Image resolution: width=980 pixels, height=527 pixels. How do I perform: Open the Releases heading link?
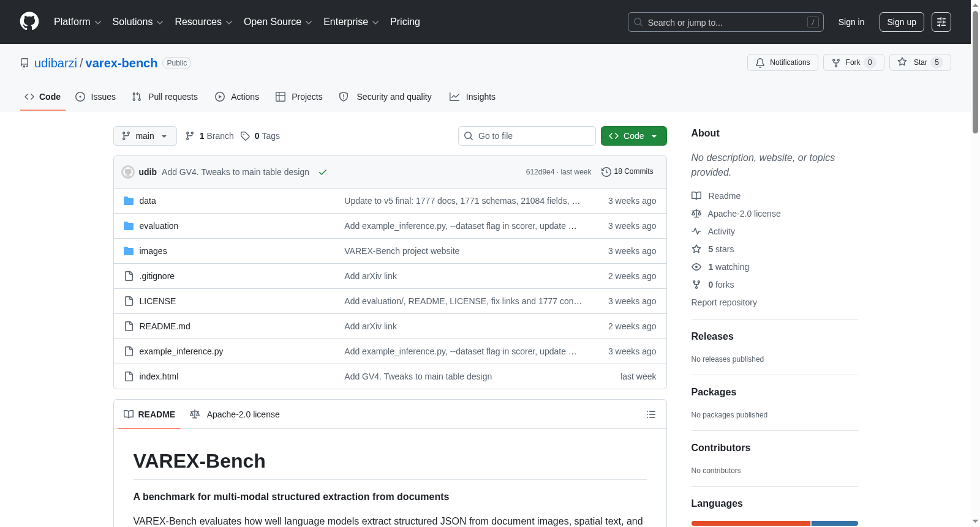pos(712,337)
